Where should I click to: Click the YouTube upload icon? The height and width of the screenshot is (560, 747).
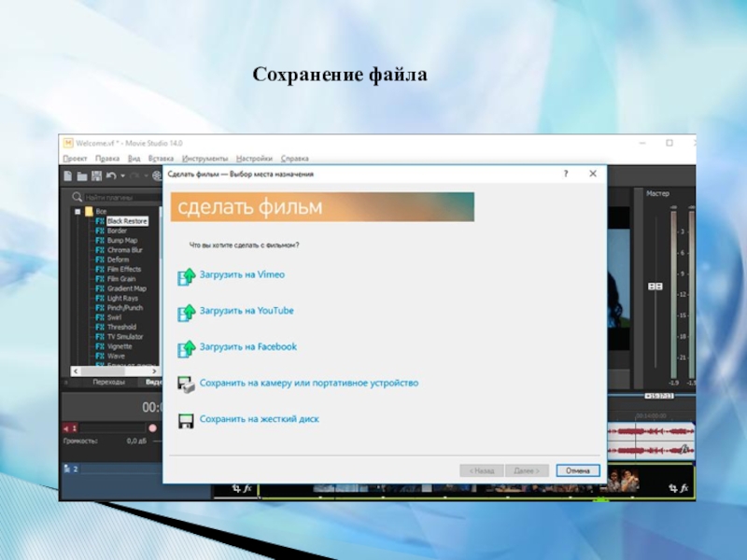[185, 311]
